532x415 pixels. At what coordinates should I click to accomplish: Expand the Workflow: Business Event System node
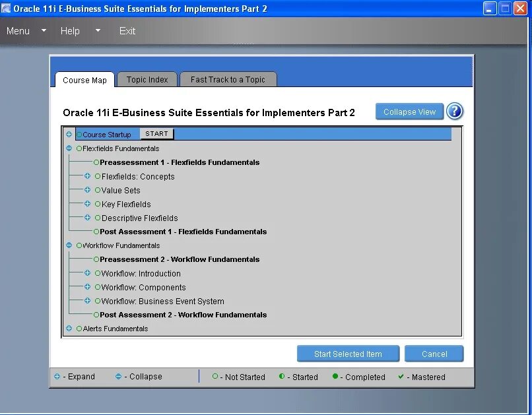[x=88, y=301]
